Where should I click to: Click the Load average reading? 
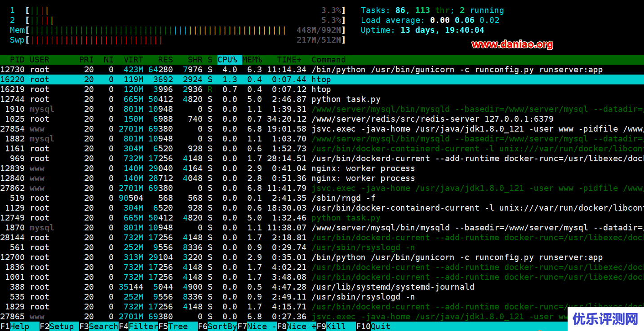tap(430, 20)
